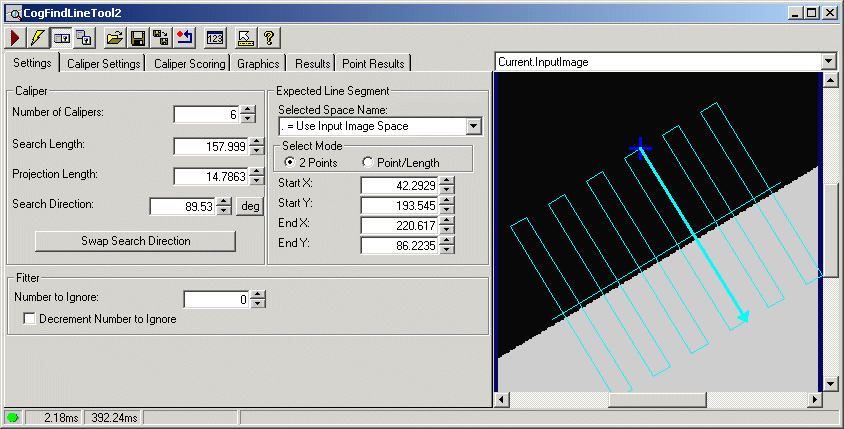Screen dimensions: 844x429
Task: Click the red Run tool arrow
Action: pos(16,38)
